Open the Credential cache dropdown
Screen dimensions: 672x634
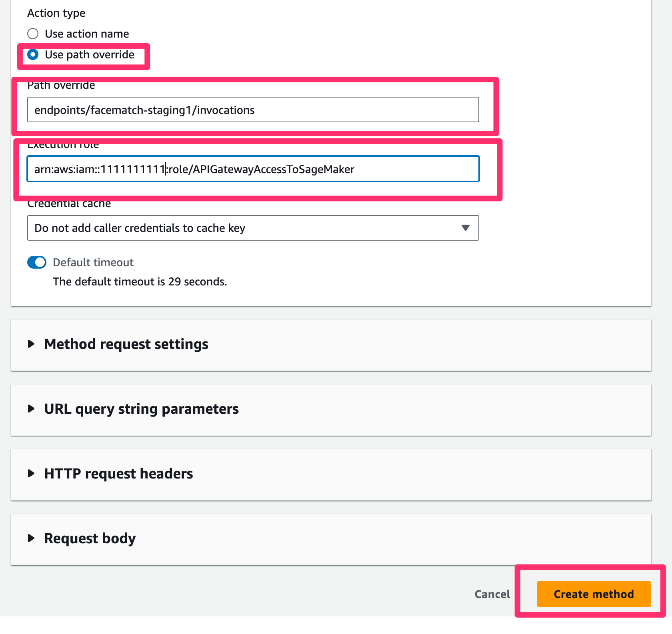(253, 228)
